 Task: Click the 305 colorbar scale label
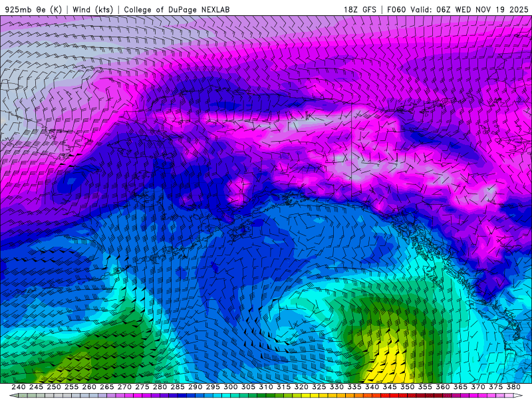[x=248, y=387]
